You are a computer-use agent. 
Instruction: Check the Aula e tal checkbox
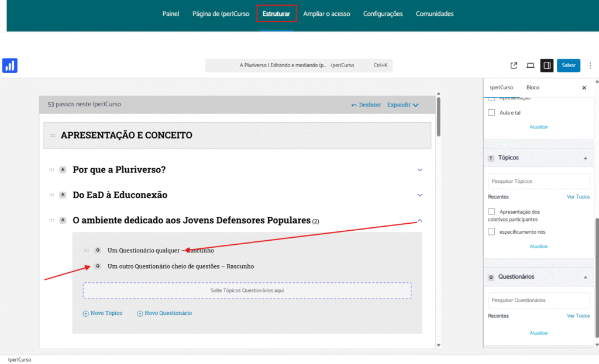(491, 112)
